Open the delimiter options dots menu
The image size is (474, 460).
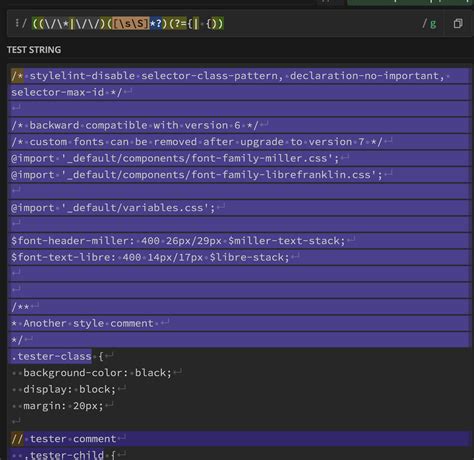17,23
